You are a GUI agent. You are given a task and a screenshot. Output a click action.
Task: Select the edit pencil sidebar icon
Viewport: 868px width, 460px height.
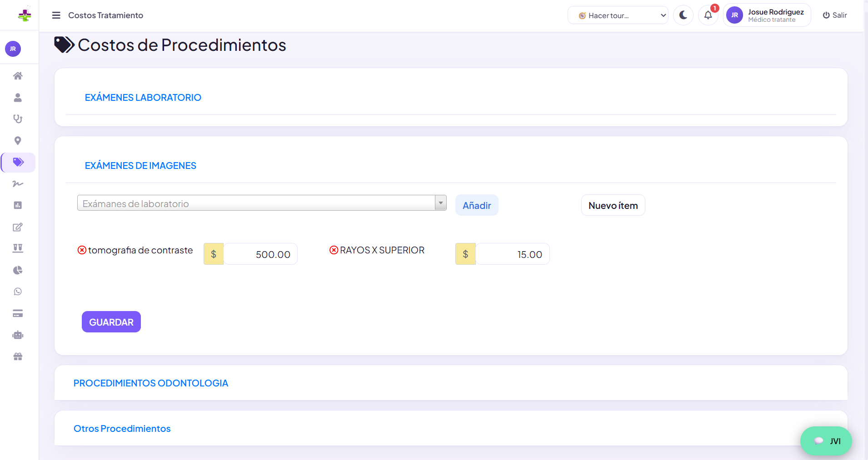[18, 227]
